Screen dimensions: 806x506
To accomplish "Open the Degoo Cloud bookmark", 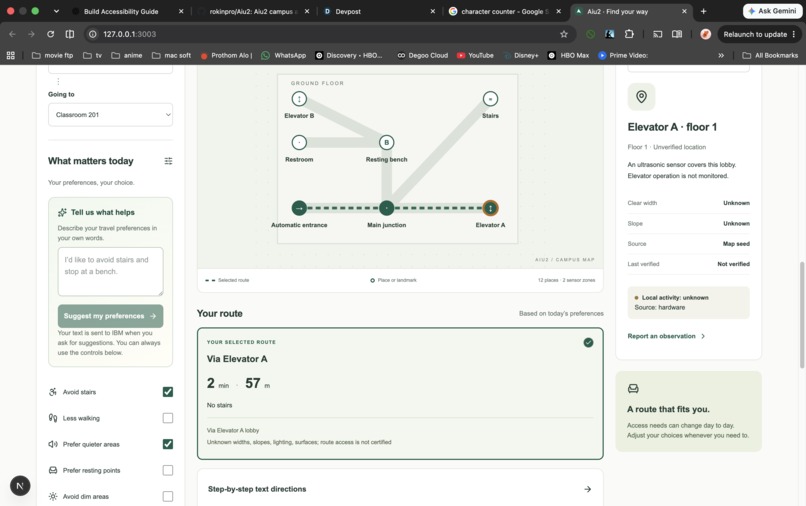I will (423, 55).
